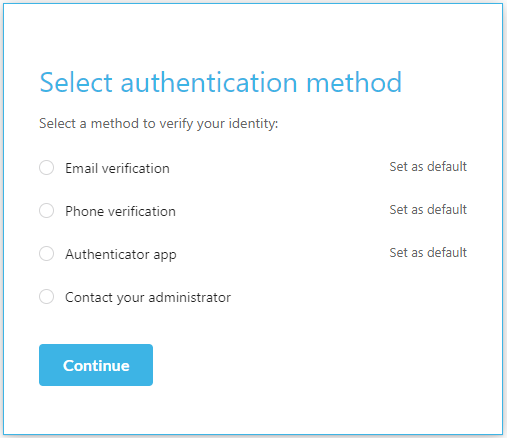The height and width of the screenshot is (438, 507).
Task: Click the word 'authentication' in the heading
Action: coord(209,82)
